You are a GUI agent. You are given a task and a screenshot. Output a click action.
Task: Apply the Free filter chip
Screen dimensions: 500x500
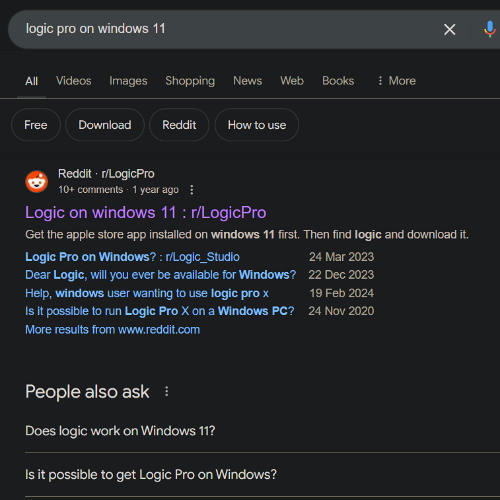[36, 125]
